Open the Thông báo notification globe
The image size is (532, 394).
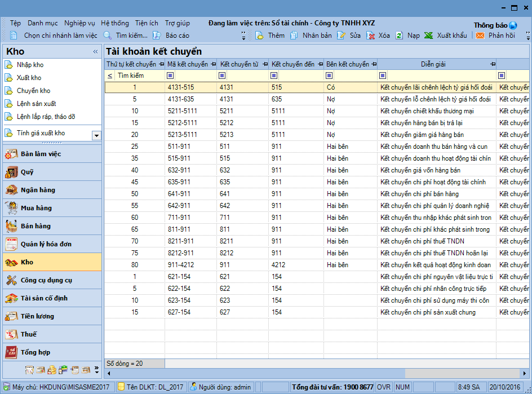pyautogui.click(x=512, y=25)
